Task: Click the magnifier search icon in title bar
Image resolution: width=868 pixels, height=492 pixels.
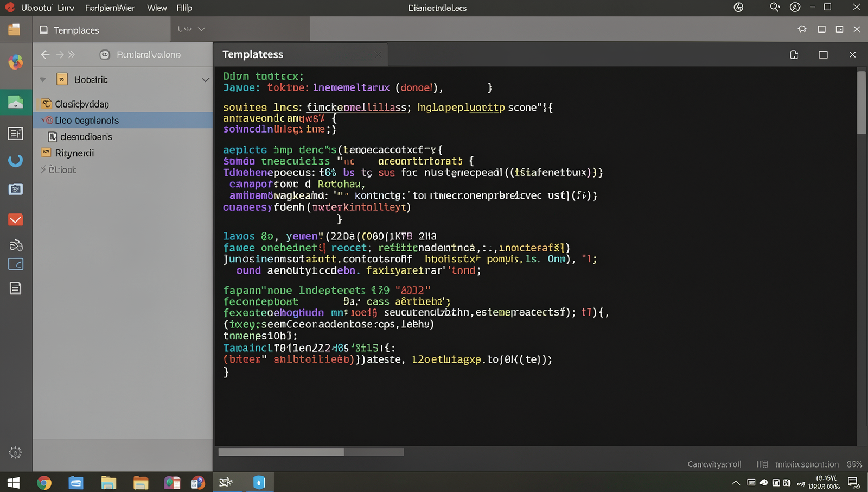Action: point(775,8)
